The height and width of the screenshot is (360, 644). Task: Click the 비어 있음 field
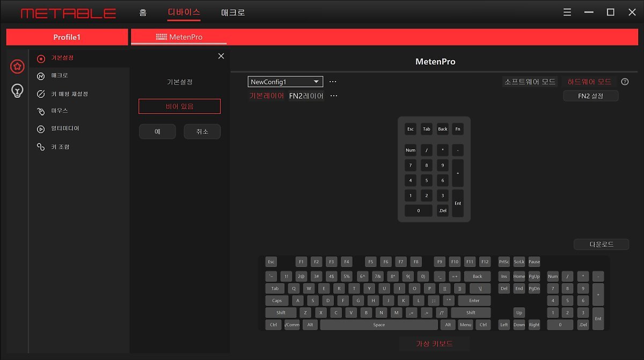coord(179,106)
